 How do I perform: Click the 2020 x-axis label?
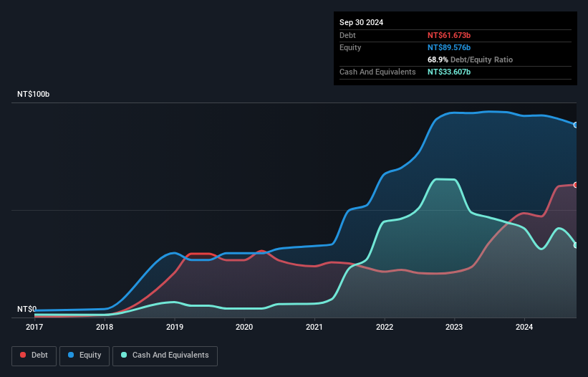pyautogui.click(x=244, y=327)
